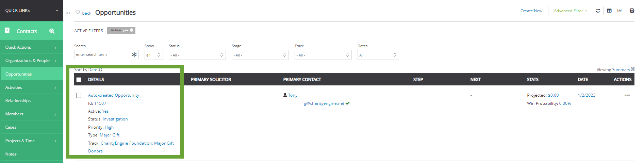The image size is (644, 163).
Task: Open the Stage filter dropdown
Action: [260, 55]
